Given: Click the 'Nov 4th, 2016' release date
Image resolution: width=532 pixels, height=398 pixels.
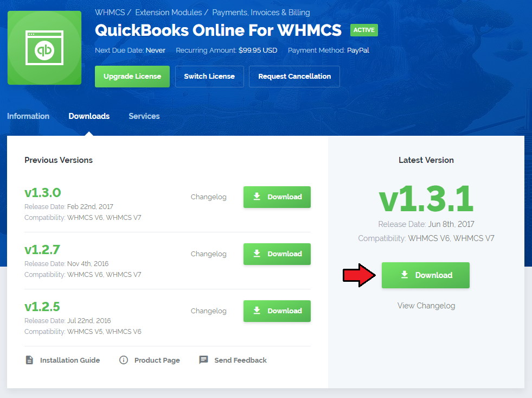Looking at the screenshot, I should click(x=88, y=263).
